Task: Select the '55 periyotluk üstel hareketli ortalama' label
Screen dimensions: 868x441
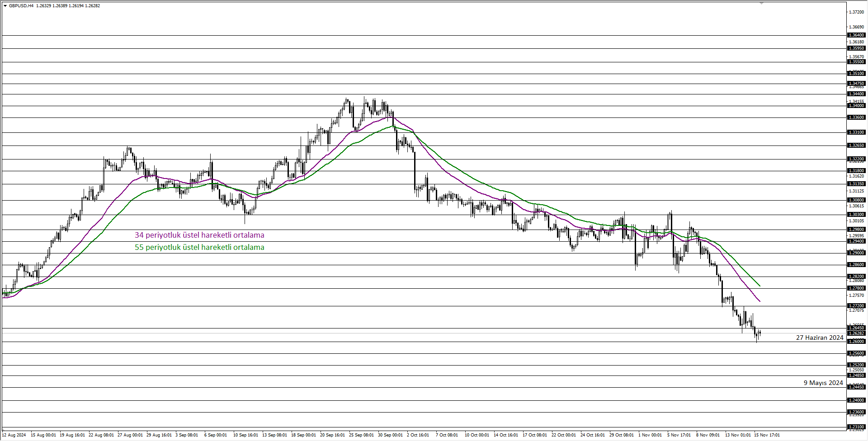Action: tap(199, 247)
